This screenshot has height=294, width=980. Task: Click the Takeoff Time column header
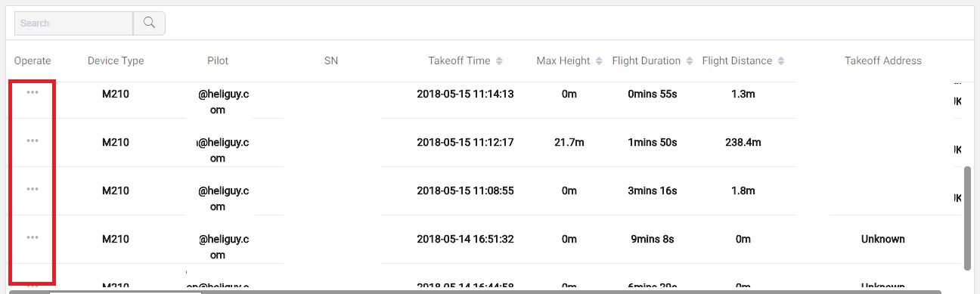coord(459,60)
